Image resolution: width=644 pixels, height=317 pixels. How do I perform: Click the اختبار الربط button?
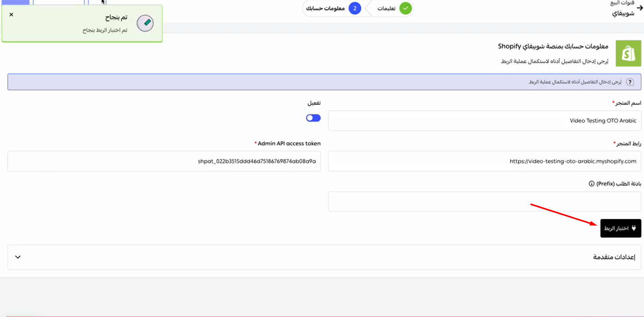click(x=620, y=228)
